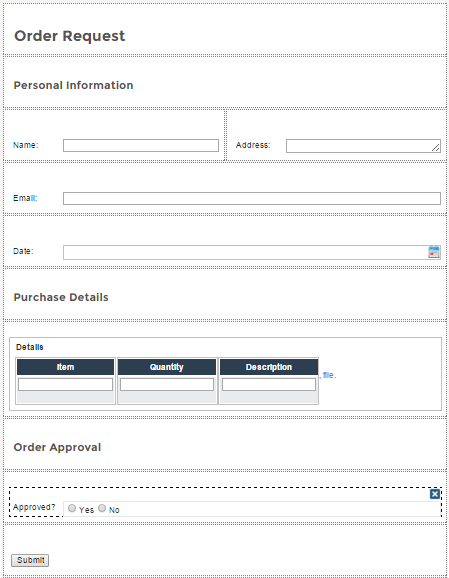This screenshot has width=449, height=578.
Task: Select the Quantity table header
Action: pos(167,367)
